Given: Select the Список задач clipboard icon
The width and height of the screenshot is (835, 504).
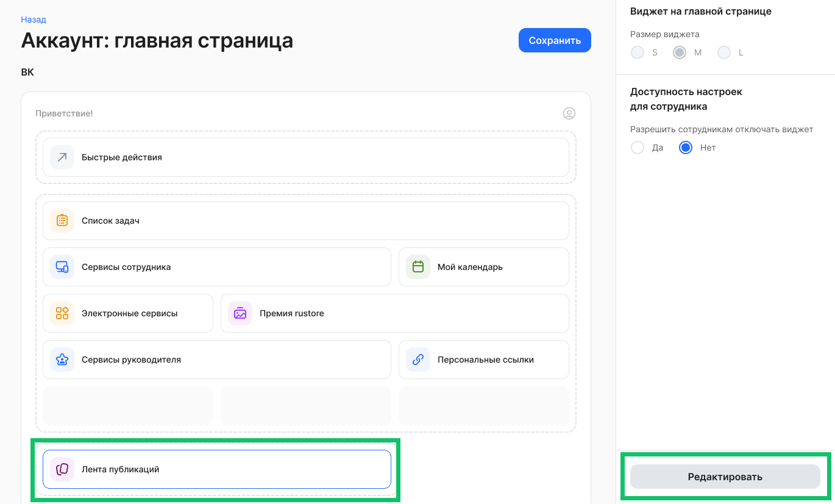Looking at the screenshot, I should coord(62,220).
